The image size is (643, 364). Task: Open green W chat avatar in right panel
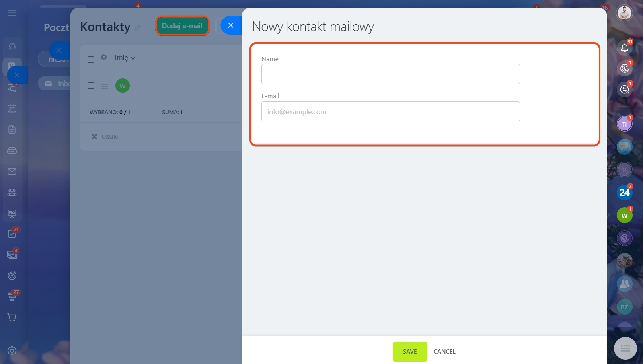[x=625, y=216]
